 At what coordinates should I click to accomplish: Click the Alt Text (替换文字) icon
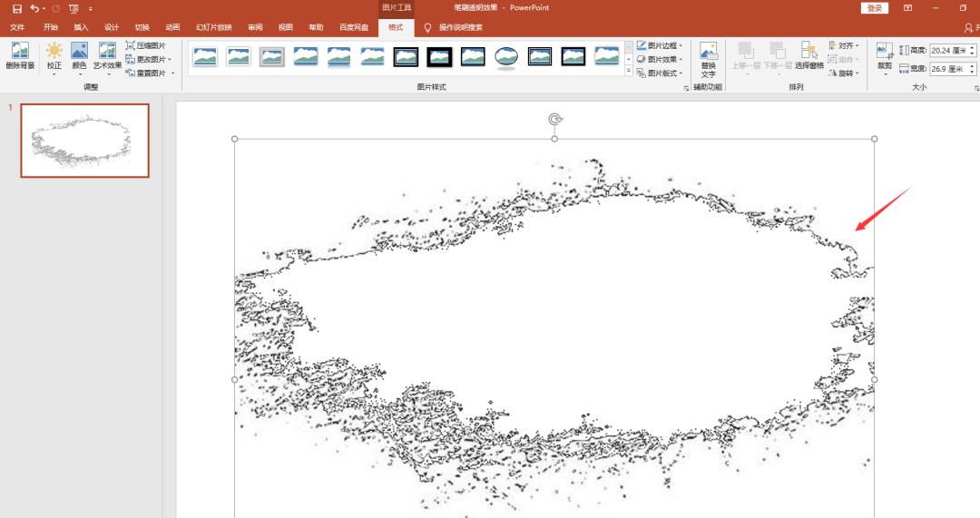click(708, 59)
